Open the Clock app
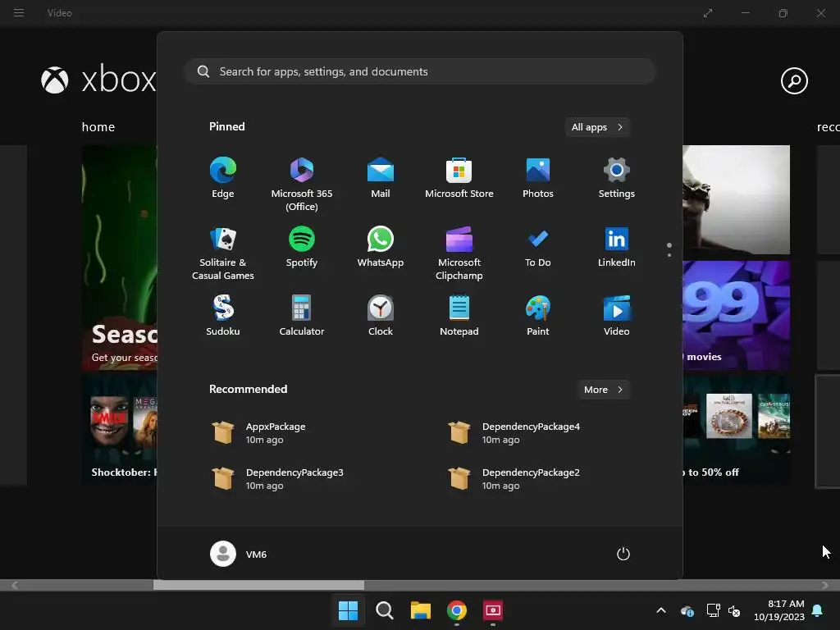 [381, 316]
